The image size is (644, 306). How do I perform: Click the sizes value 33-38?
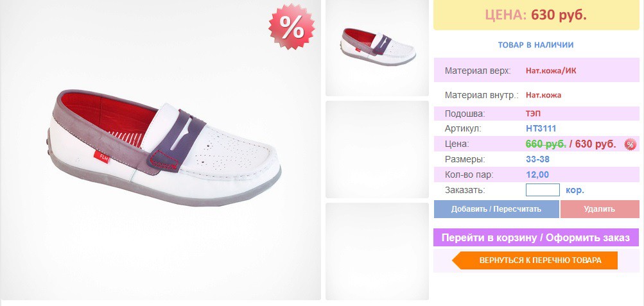[537, 159]
